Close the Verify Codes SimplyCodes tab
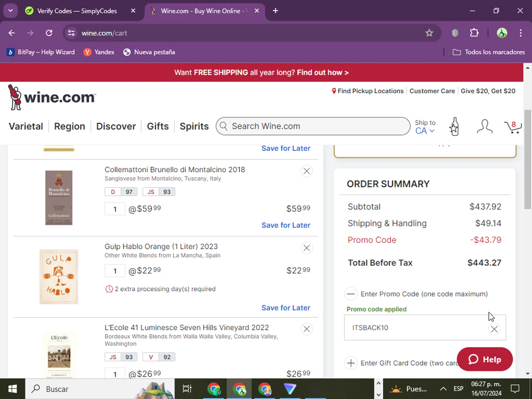532x399 pixels. 133,11
